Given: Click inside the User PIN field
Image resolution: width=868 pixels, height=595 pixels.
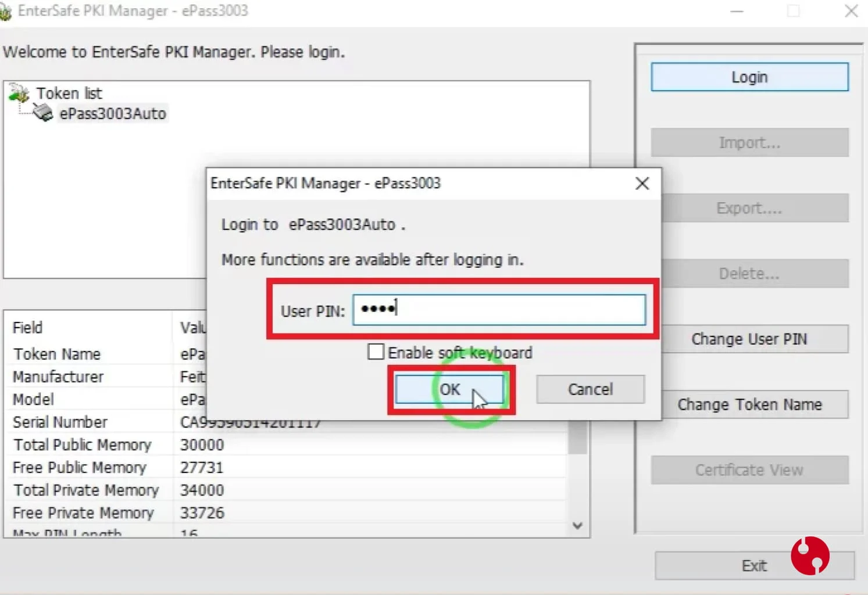Looking at the screenshot, I should click(x=499, y=309).
